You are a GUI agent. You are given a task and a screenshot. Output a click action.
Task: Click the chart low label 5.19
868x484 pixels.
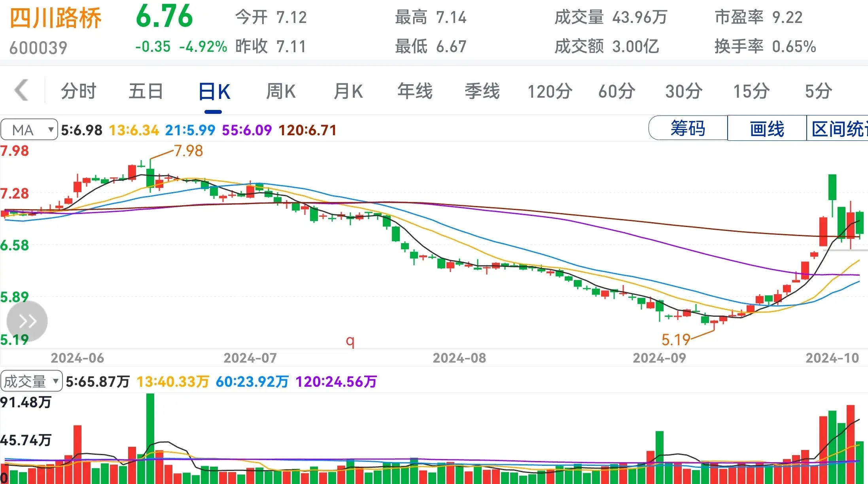676,340
